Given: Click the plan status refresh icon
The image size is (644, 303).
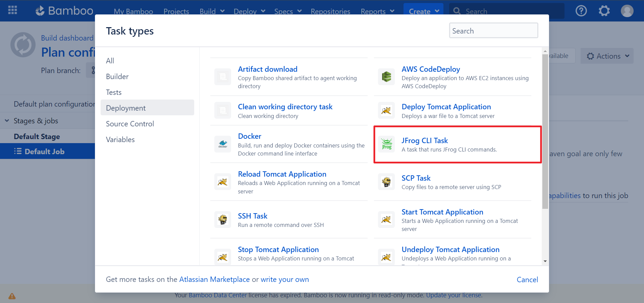Looking at the screenshot, I should coord(23,45).
